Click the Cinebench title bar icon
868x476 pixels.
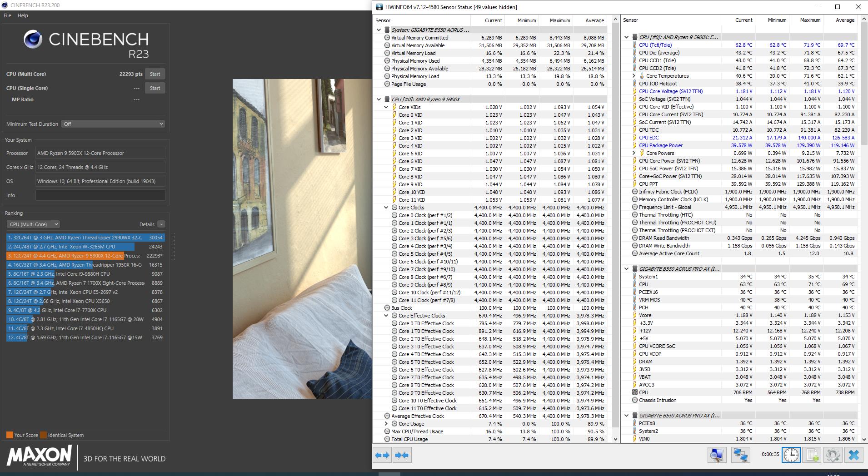pyautogui.click(x=5, y=5)
